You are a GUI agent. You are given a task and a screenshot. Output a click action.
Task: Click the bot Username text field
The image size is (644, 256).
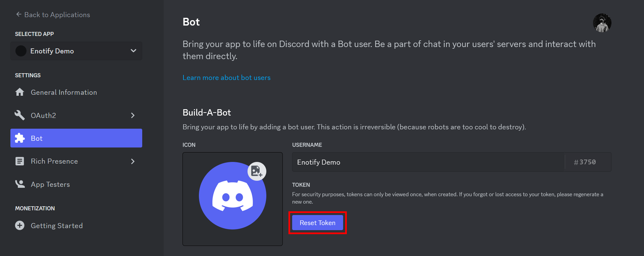coord(428,162)
